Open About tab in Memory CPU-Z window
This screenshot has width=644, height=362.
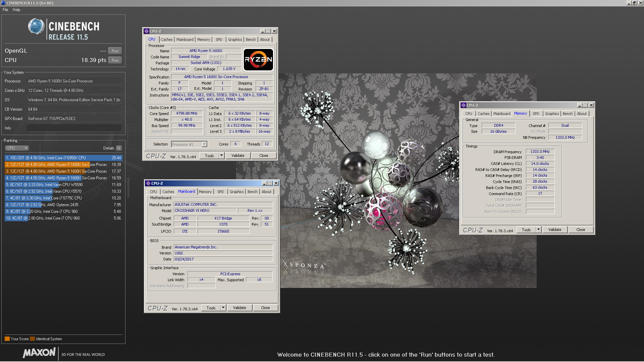[582, 114]
